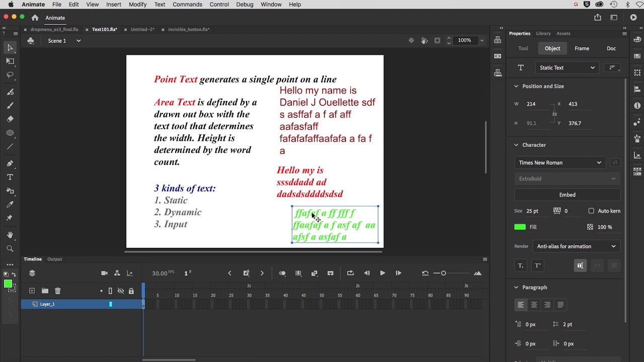This screenshot has height=362, width=644.
Task: Open the Modify menu
Action: point(137,5)
